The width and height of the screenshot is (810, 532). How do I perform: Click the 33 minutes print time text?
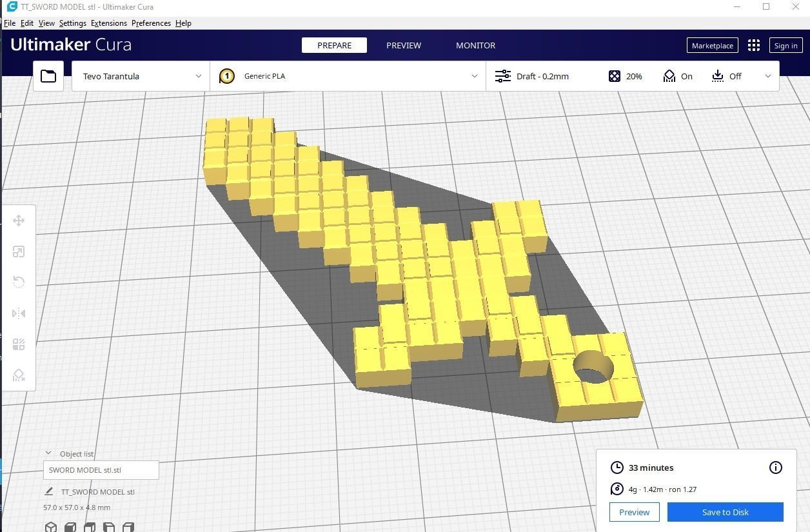pos(651,468)
